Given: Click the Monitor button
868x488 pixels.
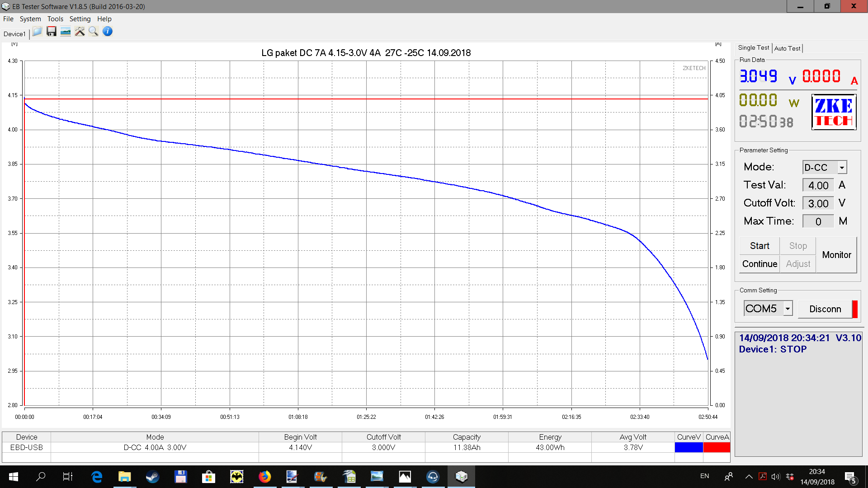Looking at the screenshot, I should (x=836, y=255).
